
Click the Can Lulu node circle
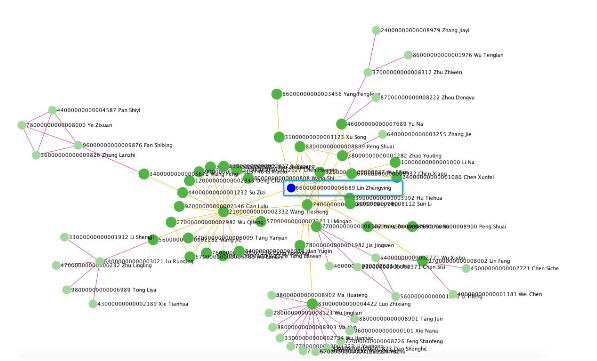(179, 206)
